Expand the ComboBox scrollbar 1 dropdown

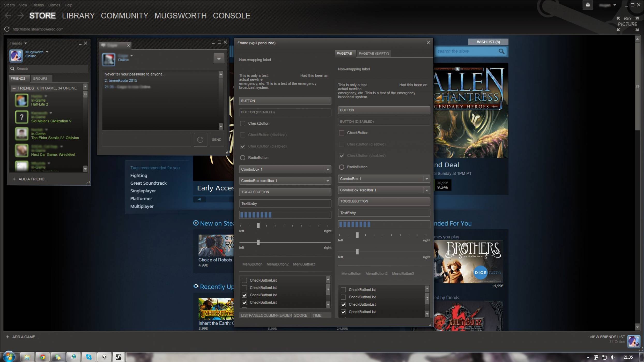coord(327,180)
